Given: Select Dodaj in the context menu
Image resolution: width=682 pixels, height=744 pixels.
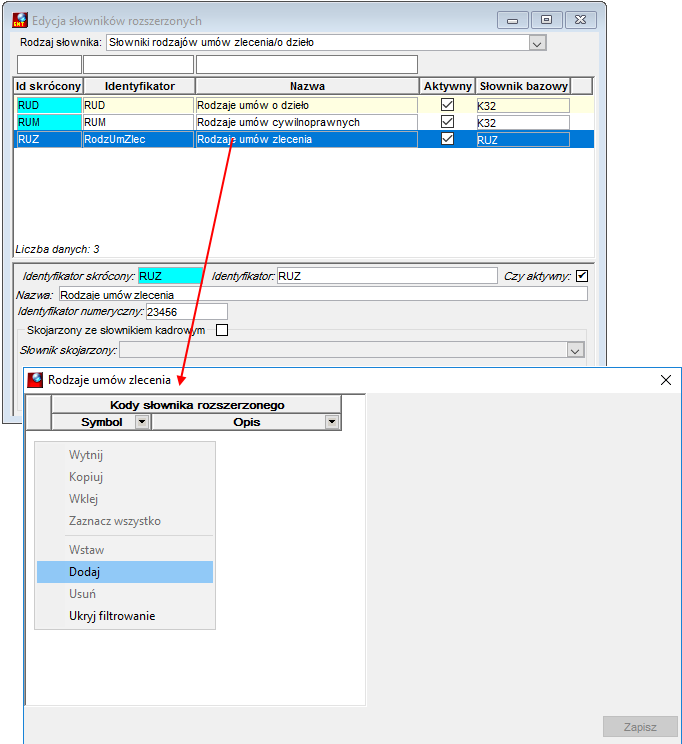Looking at the screenshot, I should pyautogui.click(x=124, y=572).
